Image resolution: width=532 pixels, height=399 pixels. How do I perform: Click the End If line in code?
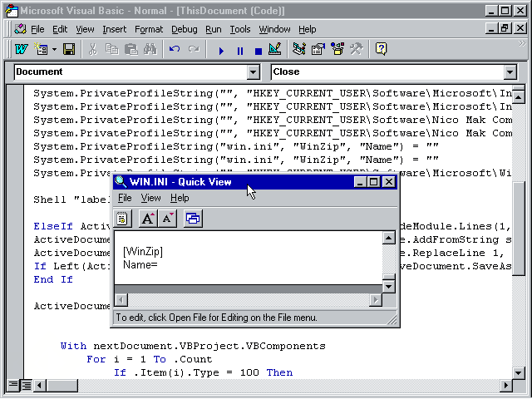pos(53,279)
